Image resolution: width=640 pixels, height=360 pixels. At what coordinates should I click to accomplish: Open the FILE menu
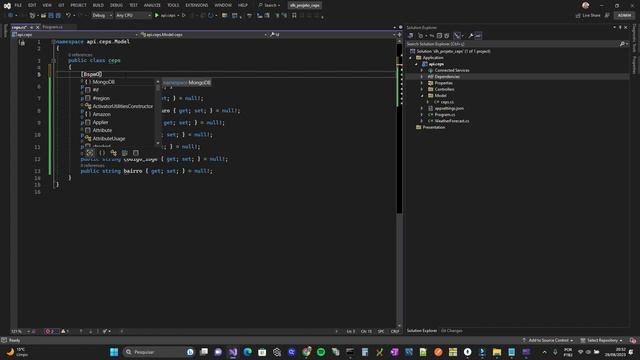18,5
